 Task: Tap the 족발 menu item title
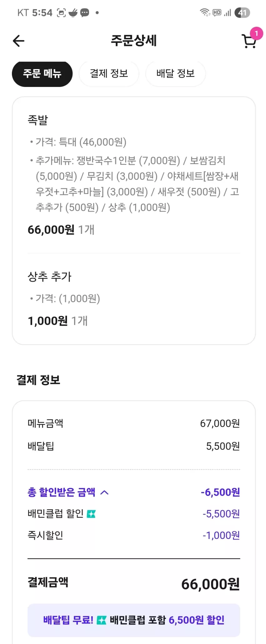(38, 120)
